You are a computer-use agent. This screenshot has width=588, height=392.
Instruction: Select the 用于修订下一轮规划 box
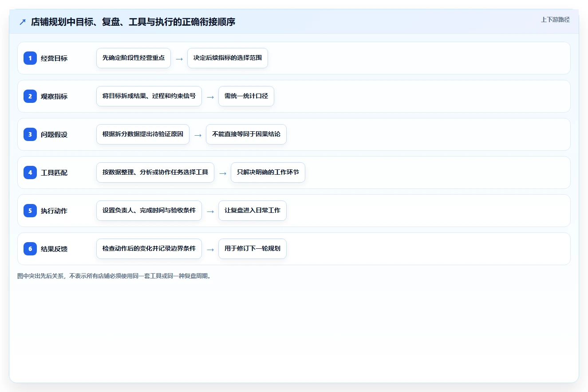tap(253, 249)
